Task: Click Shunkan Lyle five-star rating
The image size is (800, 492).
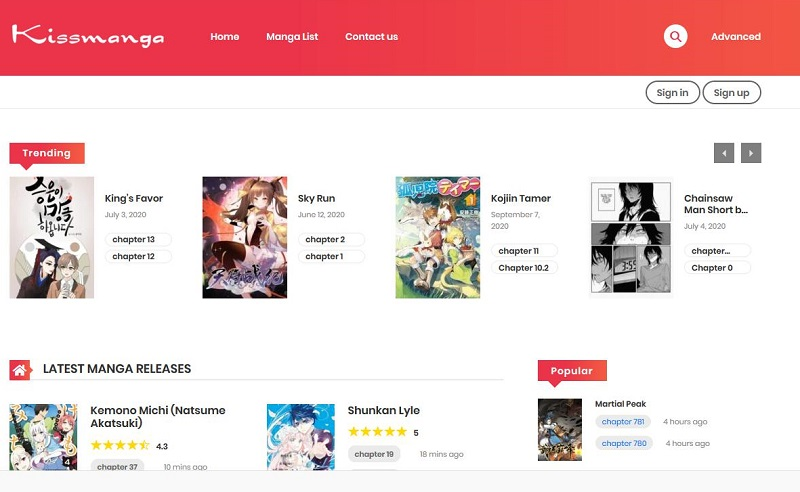Action: tap(378, 432)
